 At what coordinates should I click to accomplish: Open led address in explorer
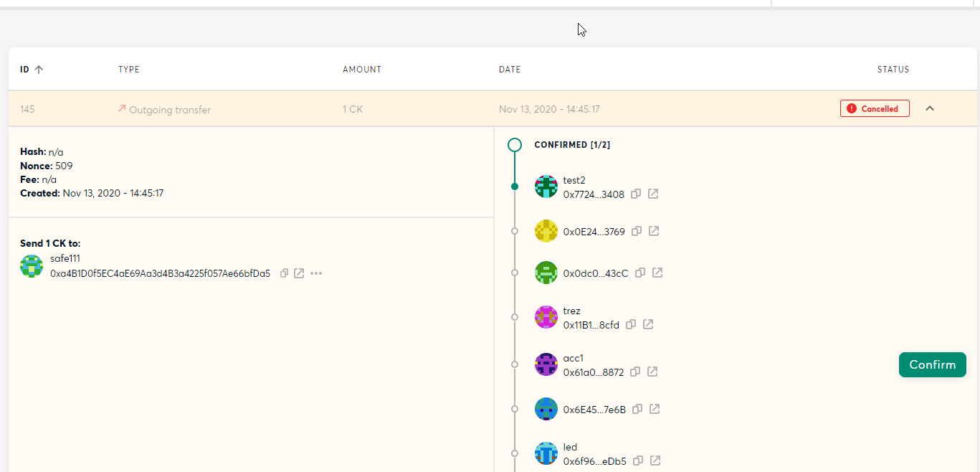point(655,461)
